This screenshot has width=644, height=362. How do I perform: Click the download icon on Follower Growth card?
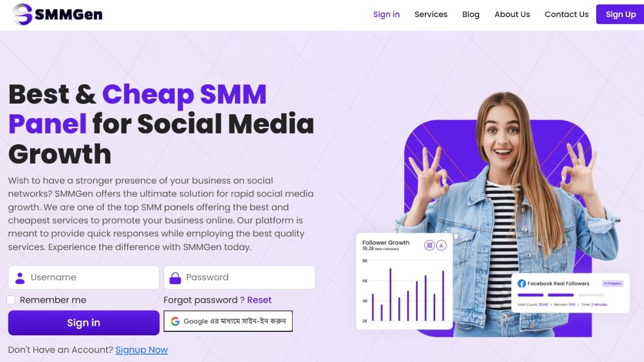(441, 245)
